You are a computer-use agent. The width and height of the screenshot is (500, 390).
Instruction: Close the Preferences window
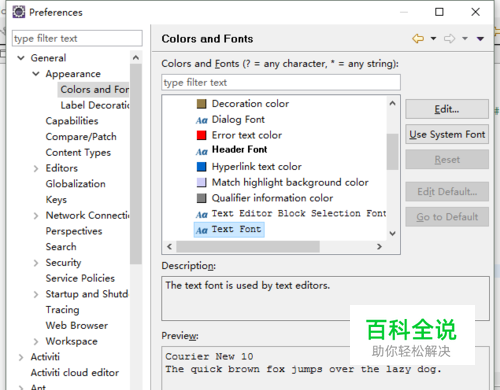475,12
